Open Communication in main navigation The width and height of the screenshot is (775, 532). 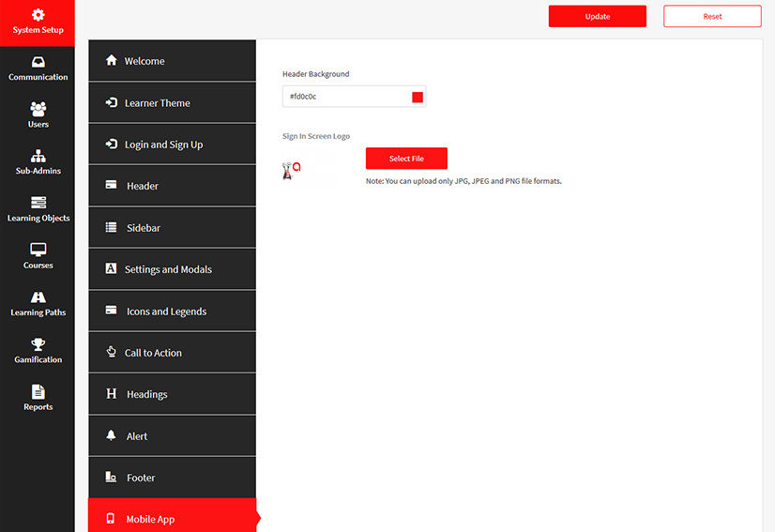click(x=38, y=68)
